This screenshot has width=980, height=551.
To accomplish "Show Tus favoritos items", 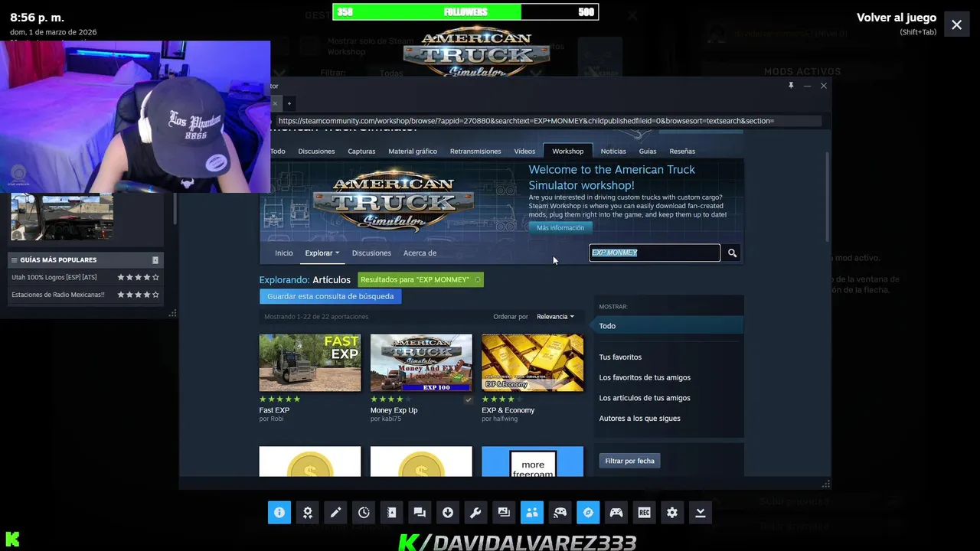I will click(x=620, y=357).
